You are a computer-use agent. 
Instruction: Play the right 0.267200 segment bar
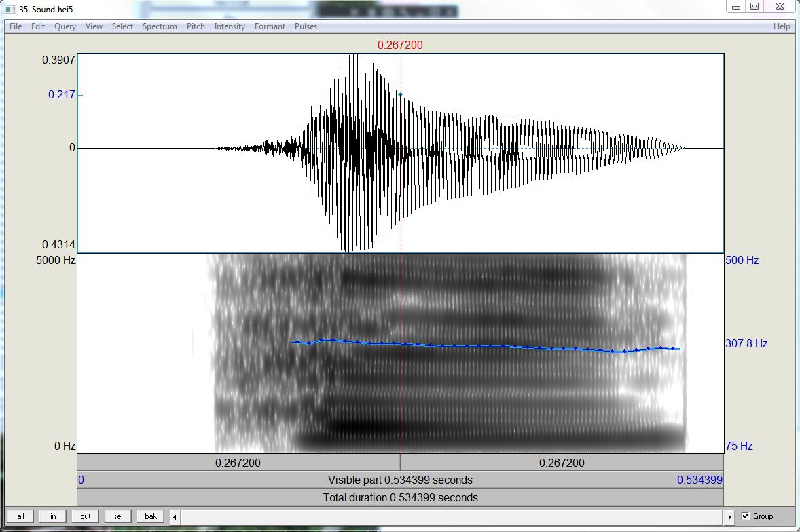[x=562, y=463]
